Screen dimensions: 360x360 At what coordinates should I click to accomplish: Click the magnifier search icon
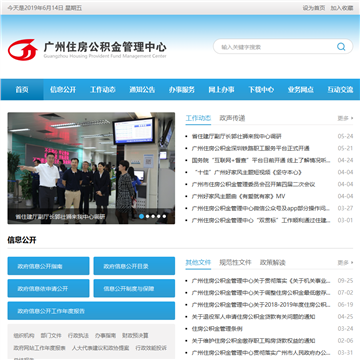(341, 47)
